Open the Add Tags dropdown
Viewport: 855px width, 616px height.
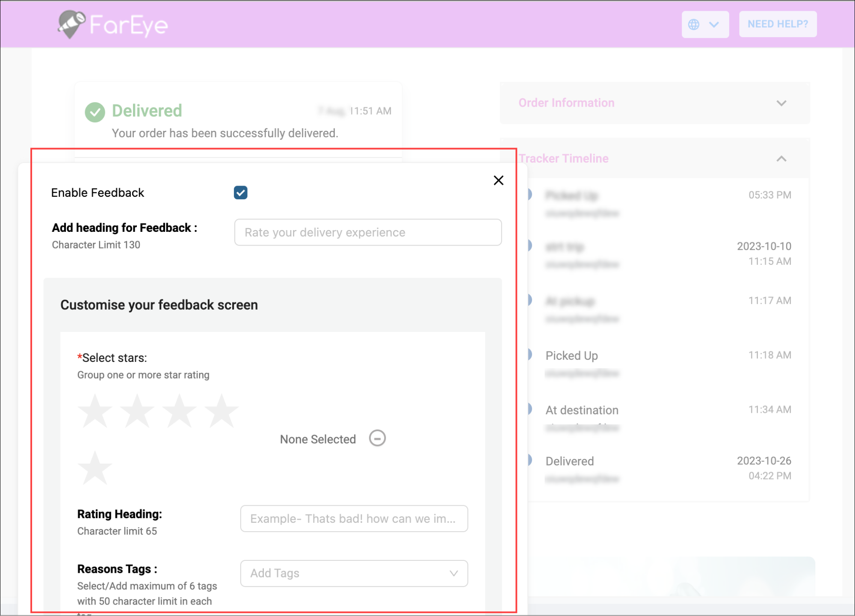(x=354, y=573)
